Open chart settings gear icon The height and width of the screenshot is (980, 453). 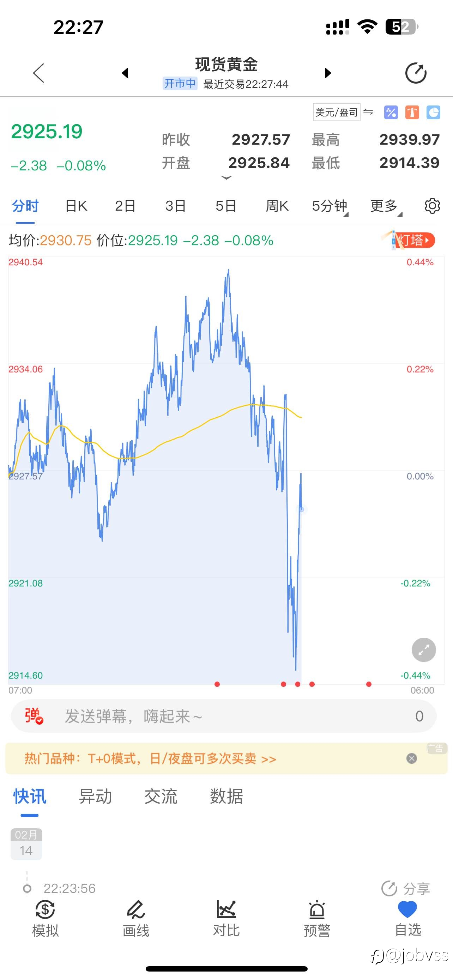pyautogui.click(x=432, y=206)
